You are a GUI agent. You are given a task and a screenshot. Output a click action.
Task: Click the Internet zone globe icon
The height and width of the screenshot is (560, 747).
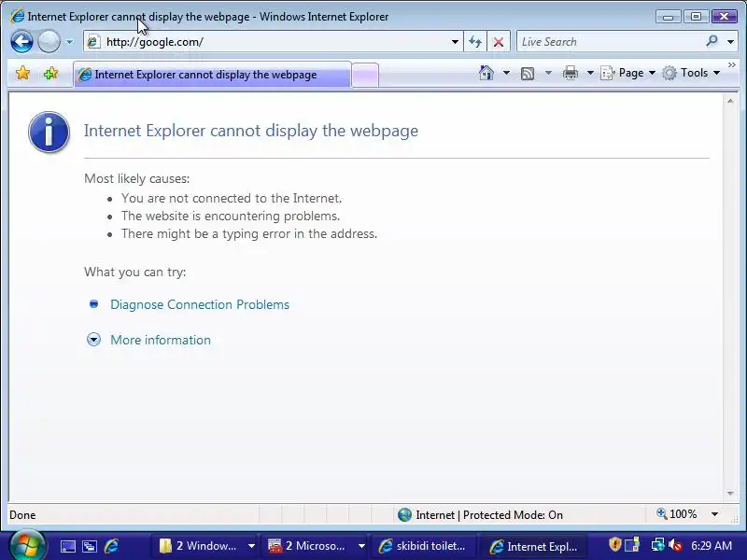(x=404, y=515)
